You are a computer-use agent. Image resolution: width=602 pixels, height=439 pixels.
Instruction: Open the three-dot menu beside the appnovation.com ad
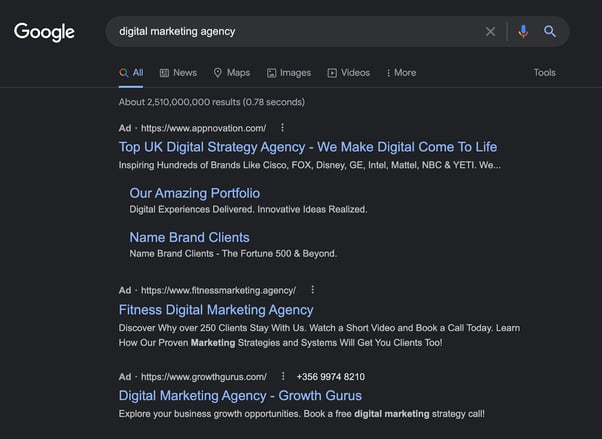(x=282, y=128)
